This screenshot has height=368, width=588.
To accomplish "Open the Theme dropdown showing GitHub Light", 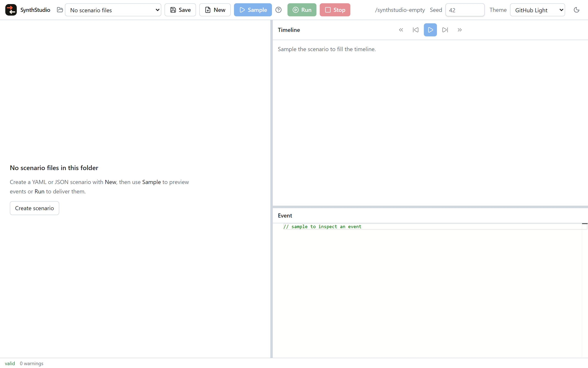I will click(537, 10).
